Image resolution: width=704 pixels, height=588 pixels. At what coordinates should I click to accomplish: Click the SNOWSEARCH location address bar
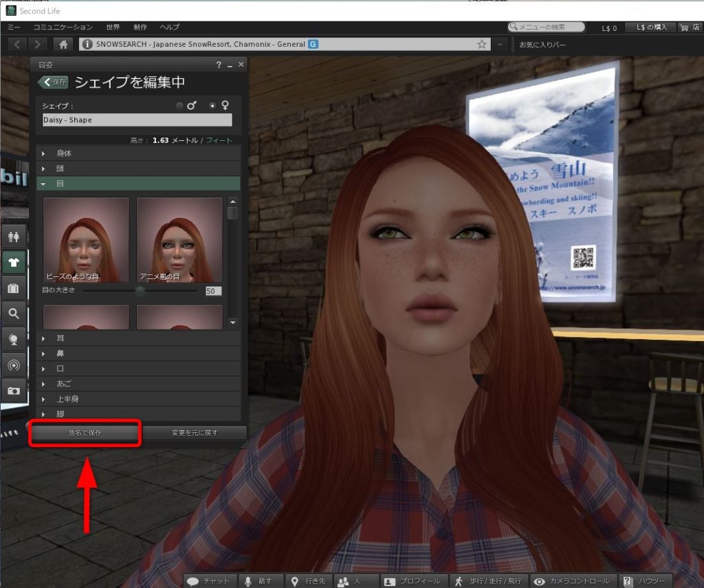coord(285,44)
